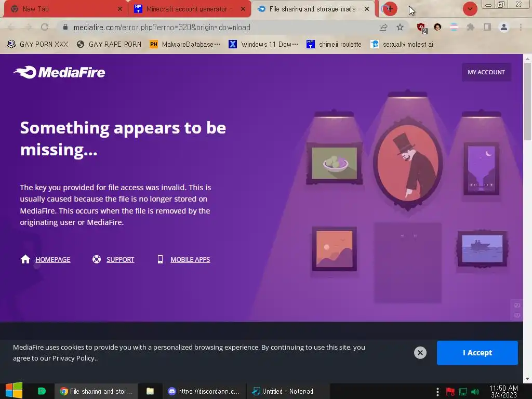Open a new tab with the plus button
This screenshot has height=399, width=532.
point(390,9)
